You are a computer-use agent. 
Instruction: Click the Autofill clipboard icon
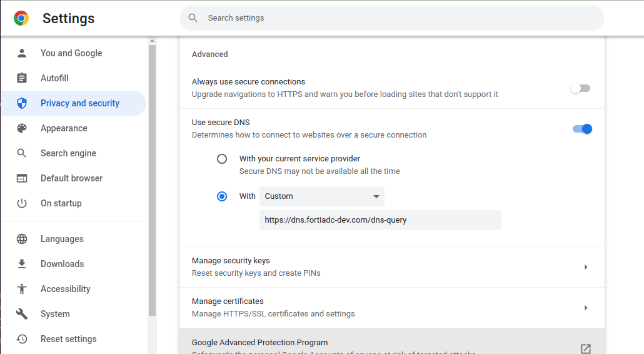click(x=22, y=78)
